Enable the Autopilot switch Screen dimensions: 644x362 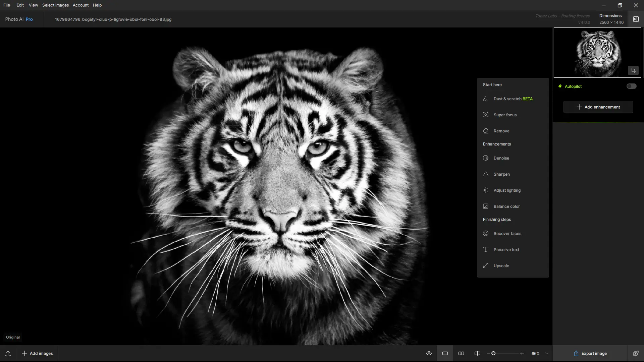631,86
